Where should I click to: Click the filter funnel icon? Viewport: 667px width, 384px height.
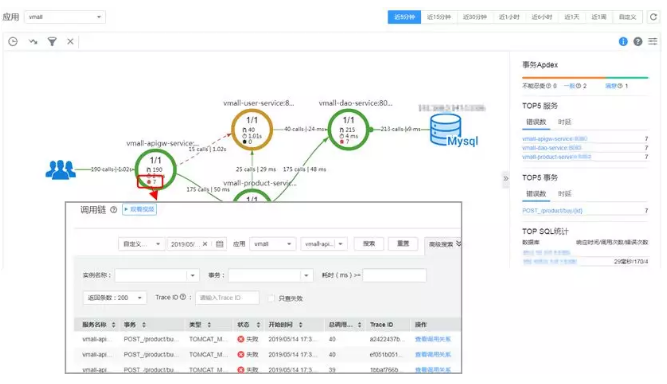point(52,41)
